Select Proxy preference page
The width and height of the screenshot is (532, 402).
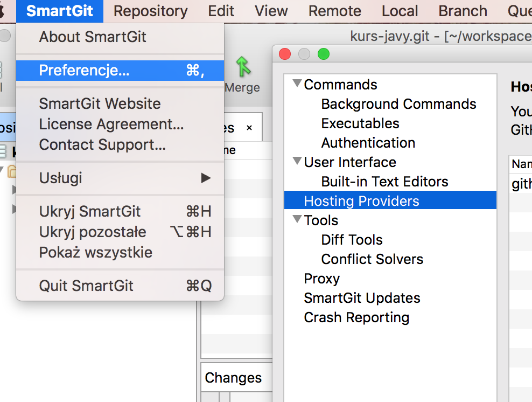coord(321,279)
